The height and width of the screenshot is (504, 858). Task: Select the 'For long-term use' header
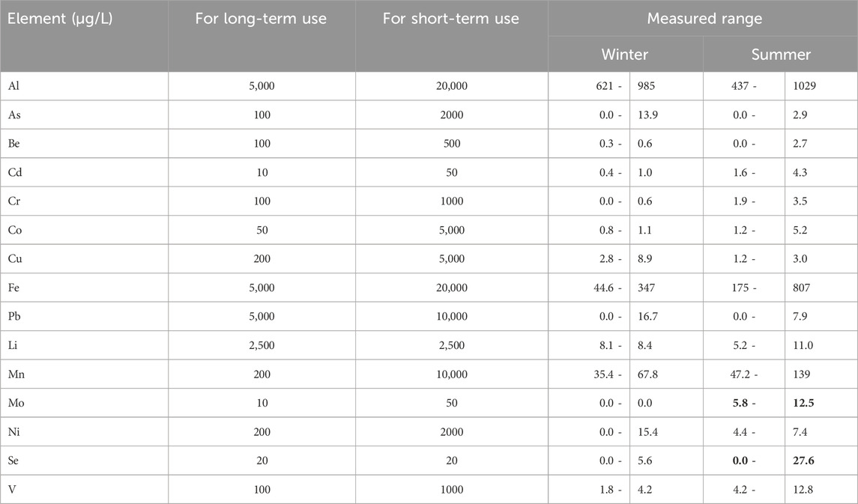pos(261,19)
